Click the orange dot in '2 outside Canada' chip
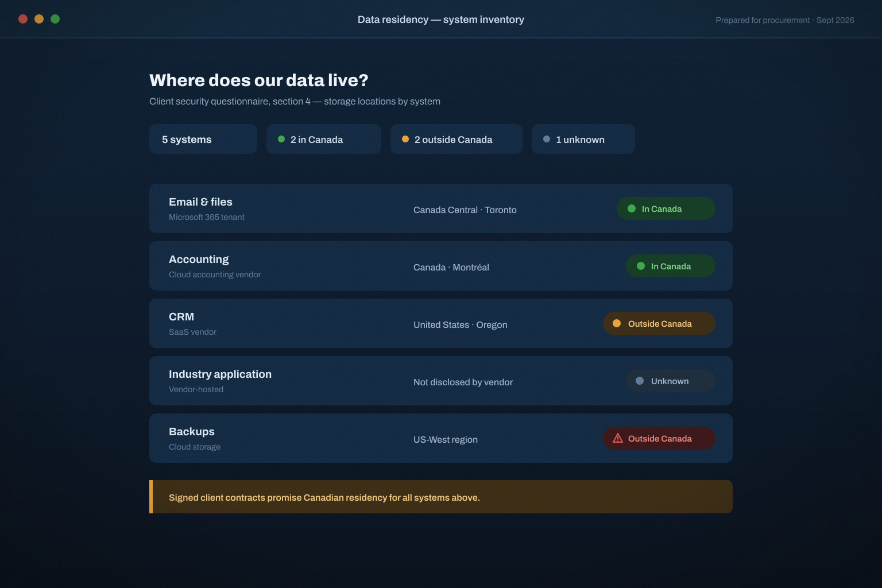 tap(405, 139)
